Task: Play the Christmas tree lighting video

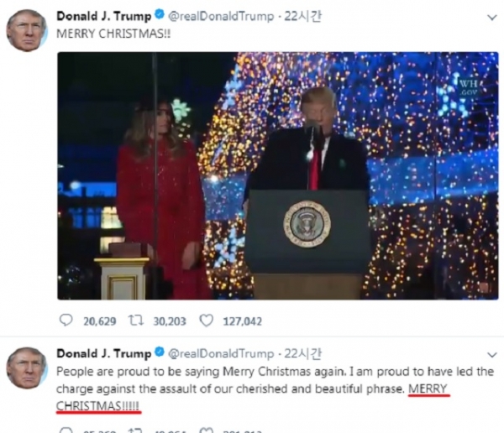Action: [x=278, y=175]
